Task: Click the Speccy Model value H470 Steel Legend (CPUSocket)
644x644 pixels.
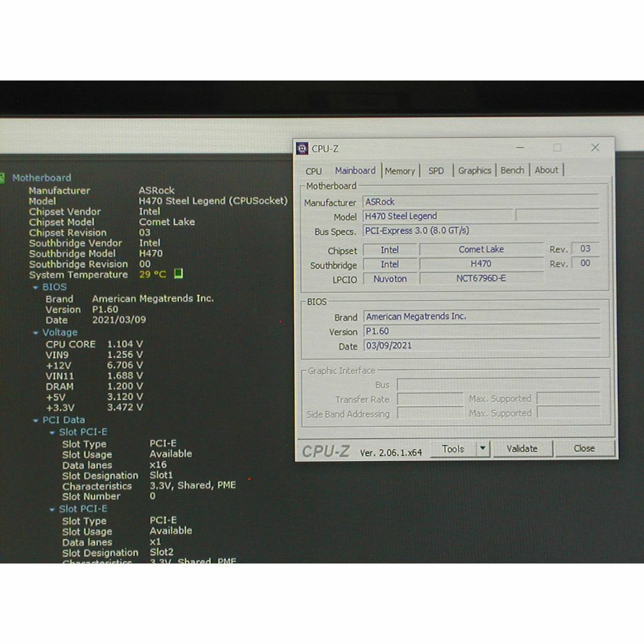Action: 213,201
